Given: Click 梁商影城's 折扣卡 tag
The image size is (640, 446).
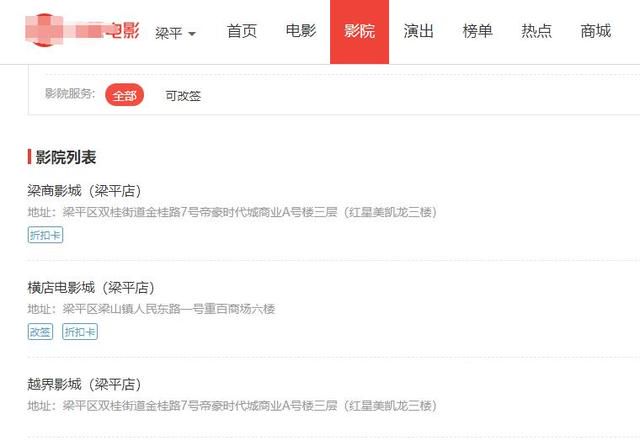Looking at the screenshot, I should coord(45,235).
